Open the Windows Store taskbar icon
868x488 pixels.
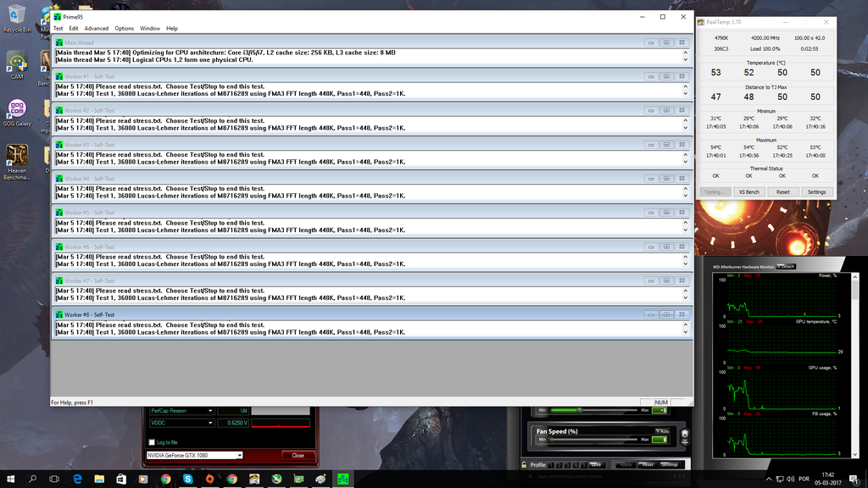point(121,479)
